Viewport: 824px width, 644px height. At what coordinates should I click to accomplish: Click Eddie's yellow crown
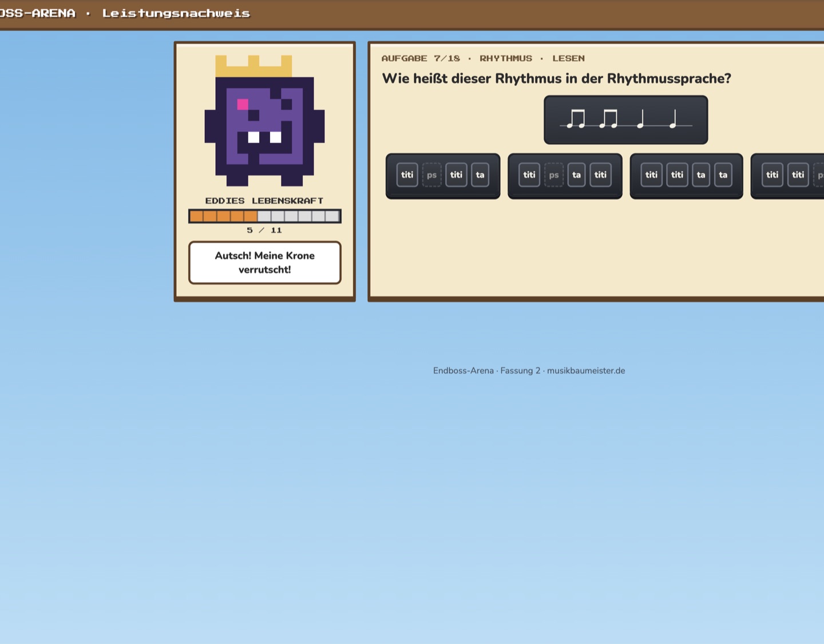pos(253,66)
